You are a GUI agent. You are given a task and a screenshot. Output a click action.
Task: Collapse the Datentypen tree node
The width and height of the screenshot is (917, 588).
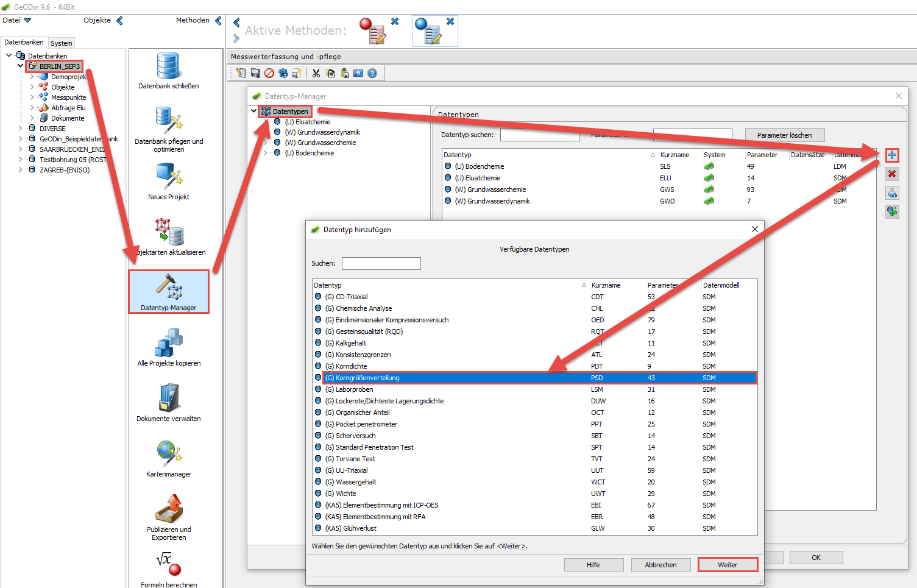[254, 111]
